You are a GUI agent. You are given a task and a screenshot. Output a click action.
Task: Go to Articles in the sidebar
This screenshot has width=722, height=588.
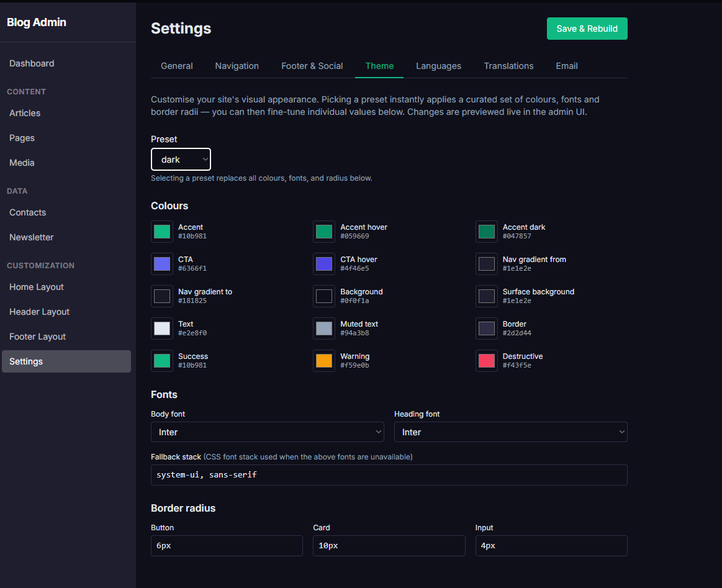coord(66,113)
